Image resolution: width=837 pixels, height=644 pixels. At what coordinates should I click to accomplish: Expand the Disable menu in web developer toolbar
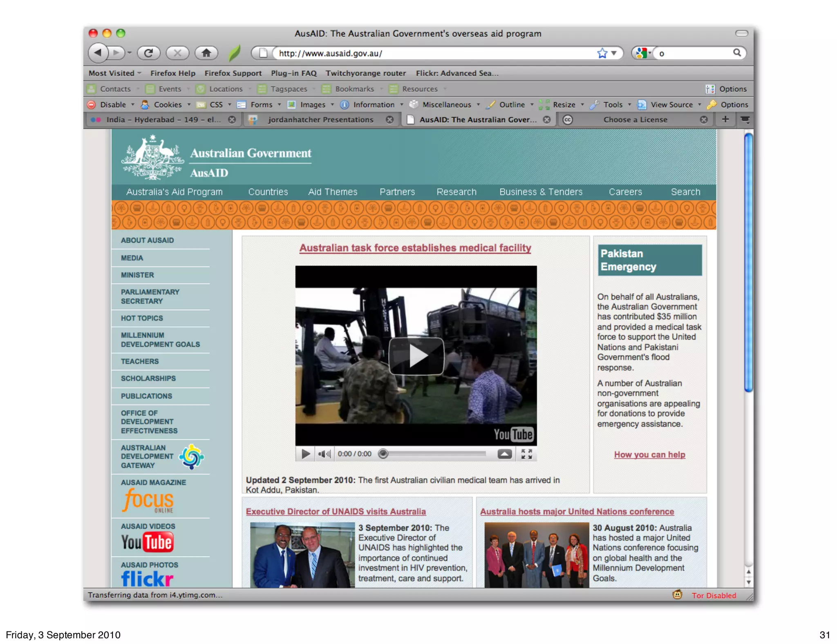[113, 105]
